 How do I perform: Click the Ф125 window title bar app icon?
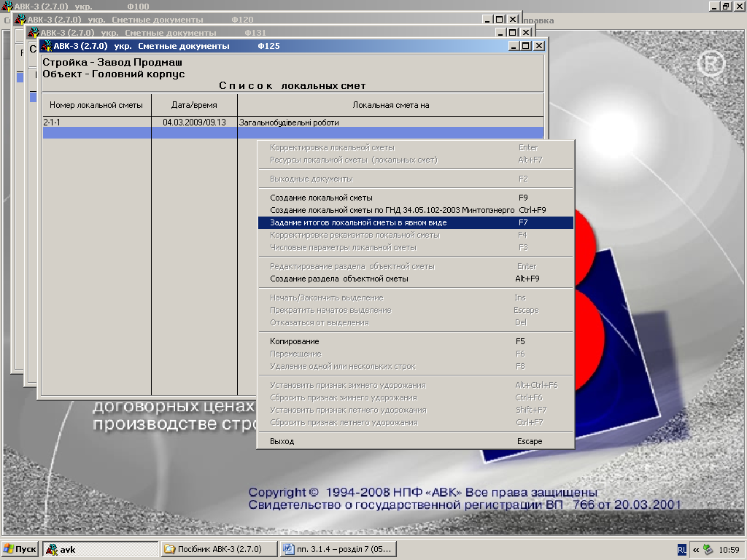[x=46, y=46]
